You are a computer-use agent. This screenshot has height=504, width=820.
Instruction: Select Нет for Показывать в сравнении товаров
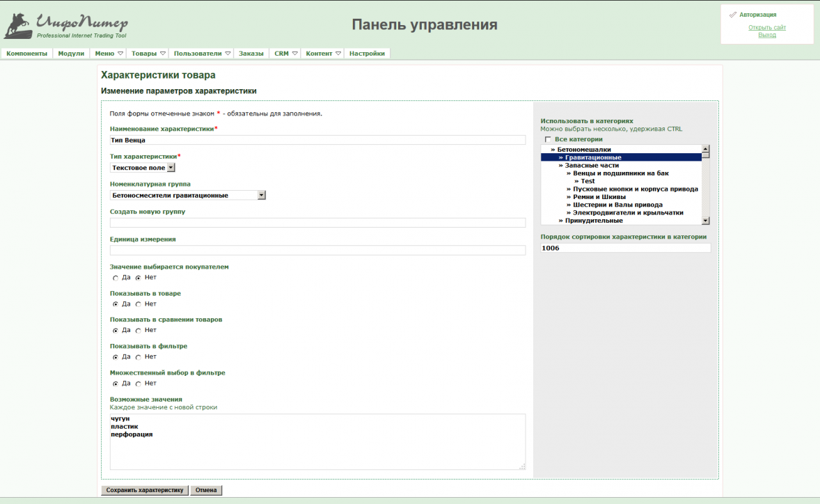(138, 331)
